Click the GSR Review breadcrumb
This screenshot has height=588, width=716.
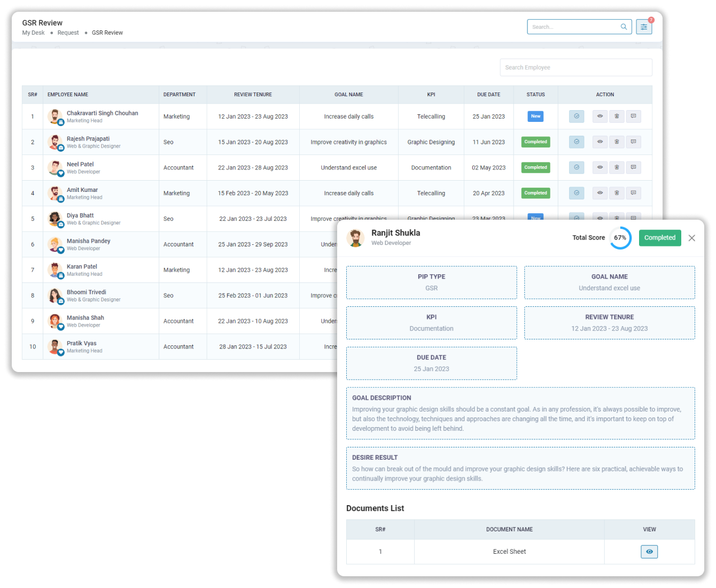(107, 33)
